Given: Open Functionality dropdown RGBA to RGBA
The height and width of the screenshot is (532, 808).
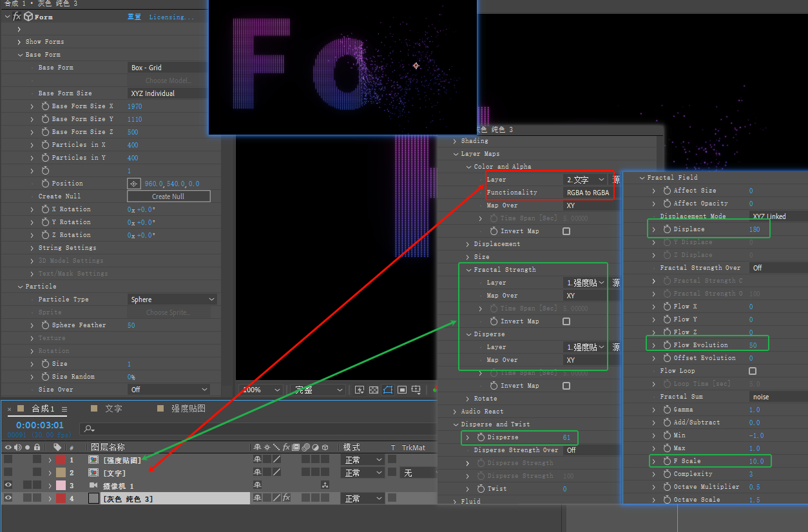Looking at the screenshot, I should tap(588, 193).
